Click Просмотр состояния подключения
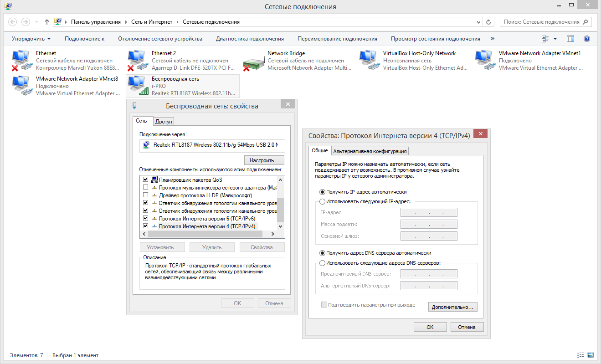 (436, 39)
